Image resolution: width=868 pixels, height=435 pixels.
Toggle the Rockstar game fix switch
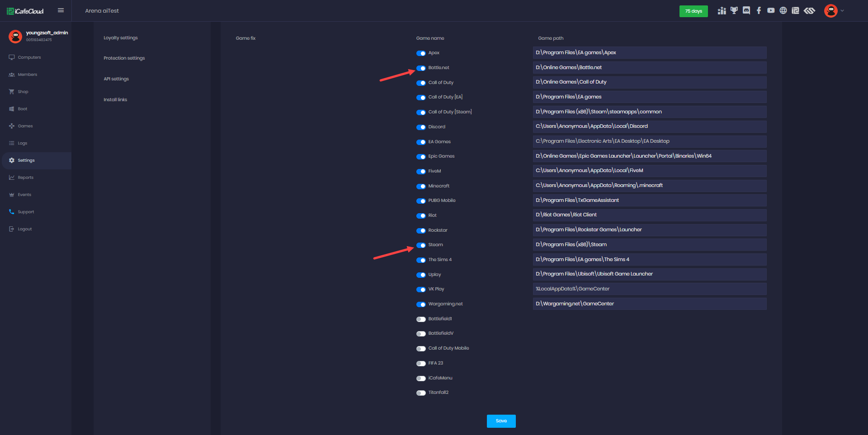421,231
